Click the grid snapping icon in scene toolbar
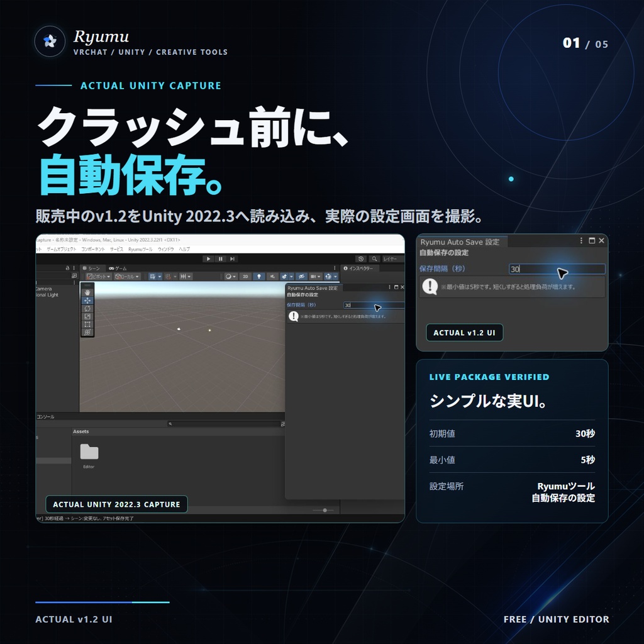Image resolution: width=644 pixels, height=644 pixels. point(152,277)
